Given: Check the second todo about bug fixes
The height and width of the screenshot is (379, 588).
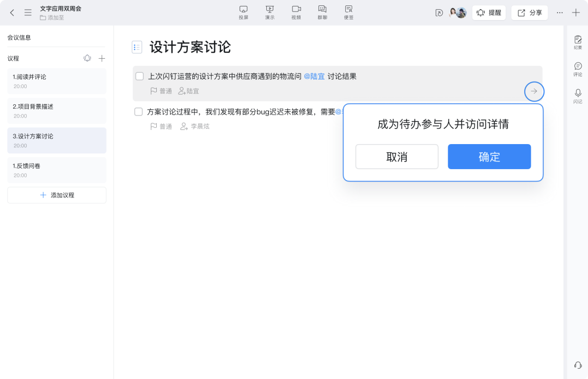Looking at the screenshot, I should (139, 112).
